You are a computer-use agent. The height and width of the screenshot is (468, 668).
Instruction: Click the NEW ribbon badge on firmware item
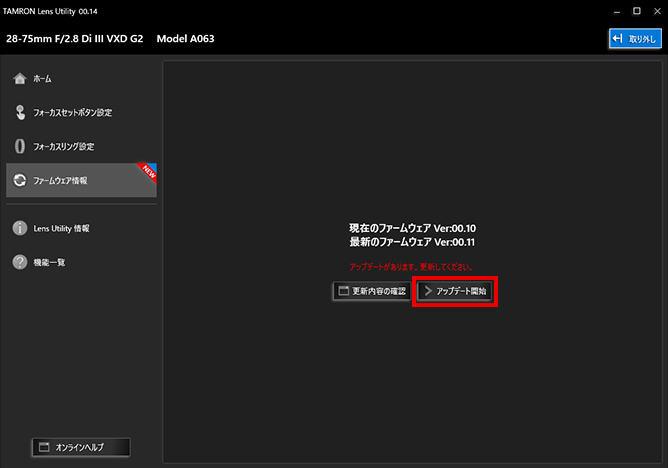(148, 172)
